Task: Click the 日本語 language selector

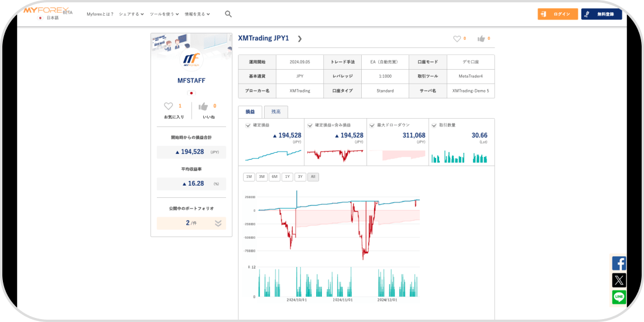Action: (49, 18)
